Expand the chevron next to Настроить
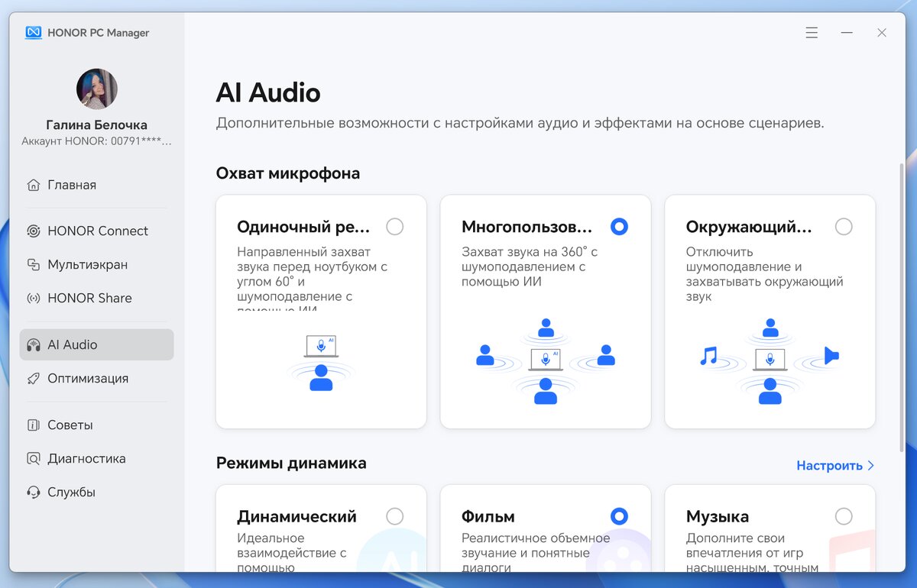The height and width of the screenshot is (588, 917). click(871, 465)
